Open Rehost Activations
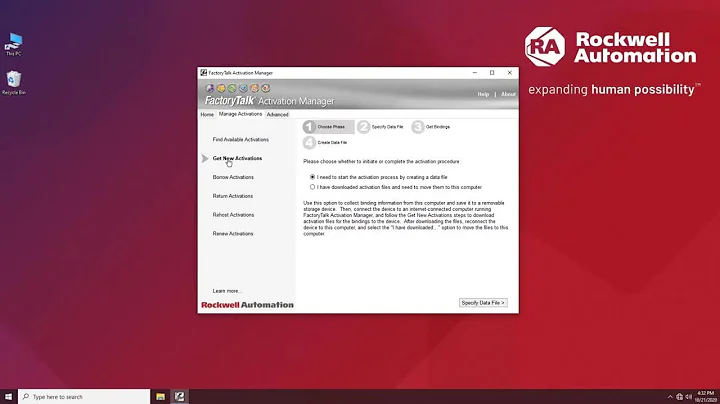This screenshot has width=720, height=404. [233, 215]
